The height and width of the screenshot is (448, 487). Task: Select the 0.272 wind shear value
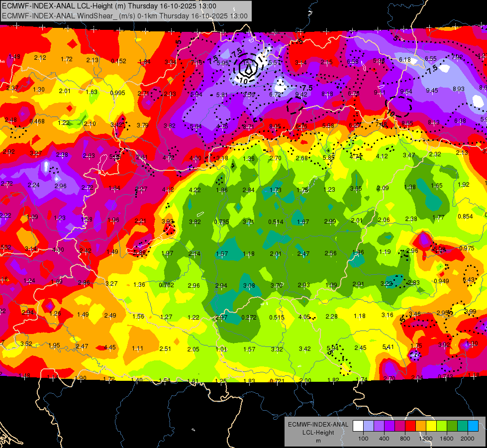point(249,318)
